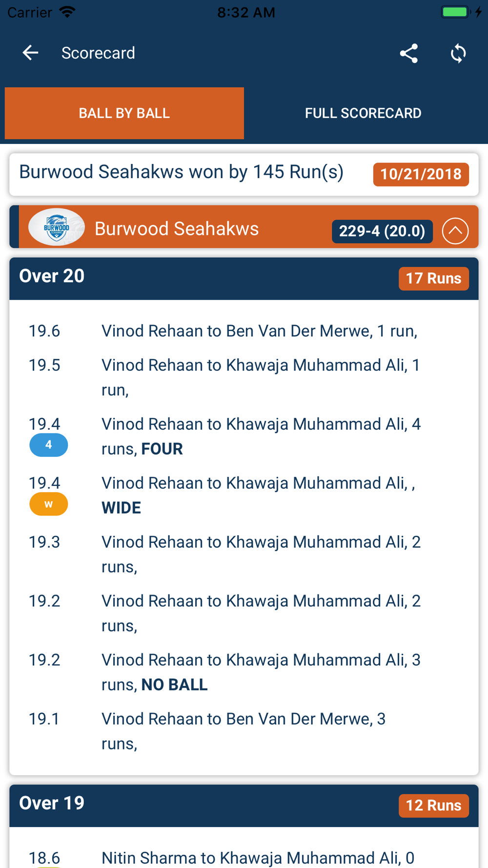Select the Ball By Ball tab
Screen dimensions: 488x868
click(124, 113)
